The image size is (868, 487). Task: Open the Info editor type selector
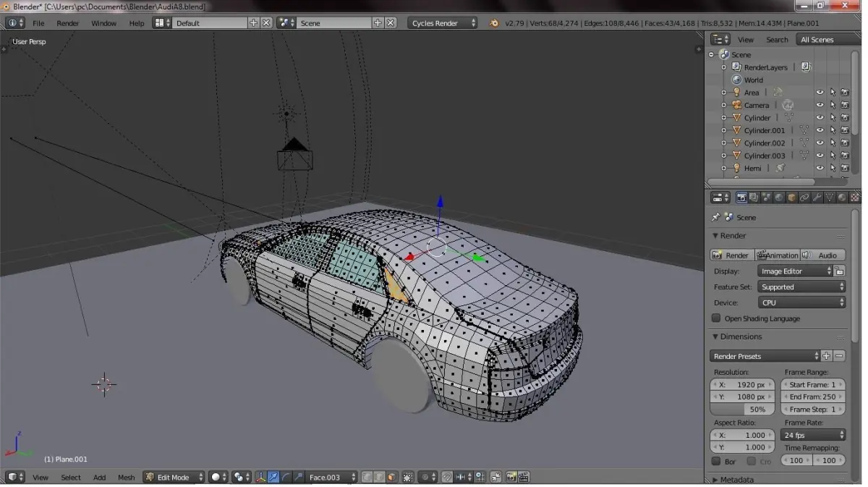click(14, 23)
